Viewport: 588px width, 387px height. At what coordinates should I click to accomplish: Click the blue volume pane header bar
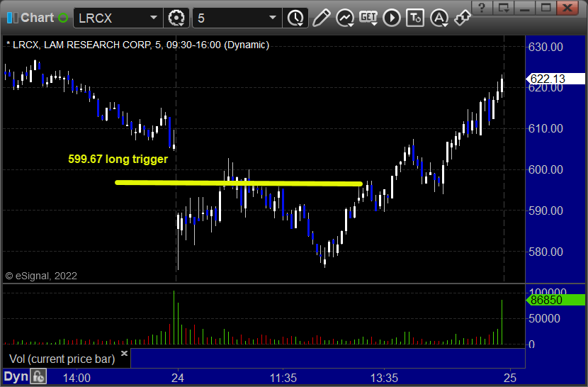coord(327,358)
